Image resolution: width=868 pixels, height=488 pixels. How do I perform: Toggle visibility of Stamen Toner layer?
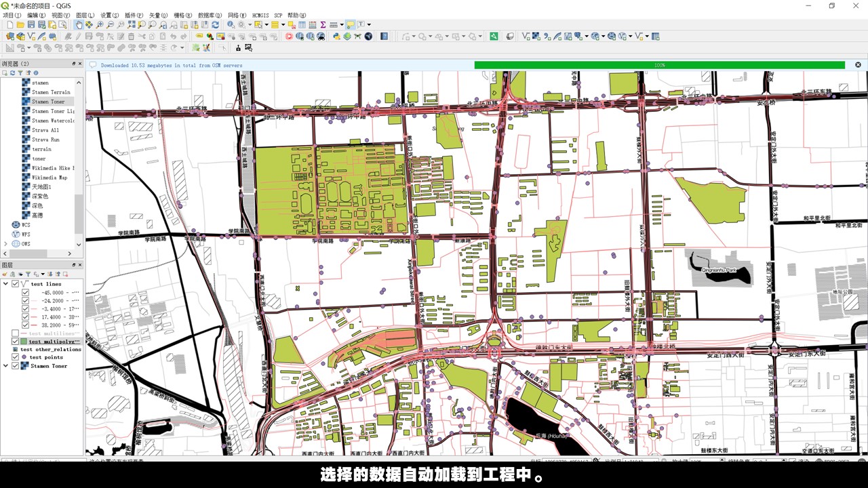tap(15, 366)
